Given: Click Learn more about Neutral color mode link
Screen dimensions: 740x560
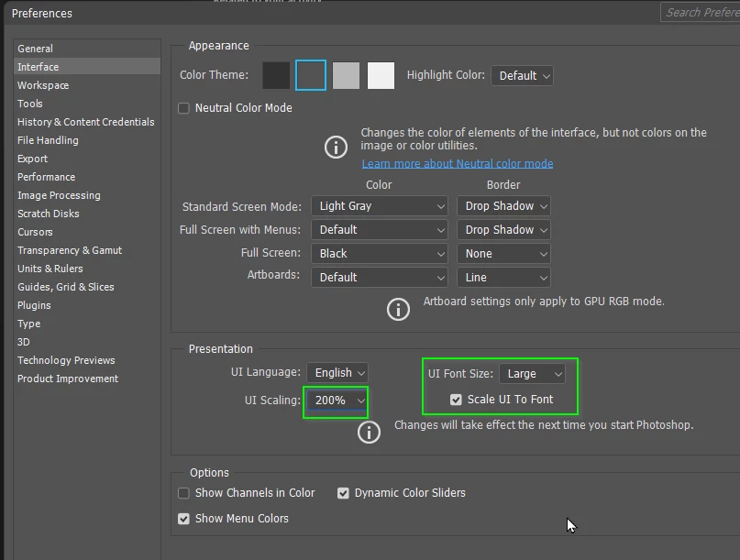Looking at the screenshot, I should [458, 164].
